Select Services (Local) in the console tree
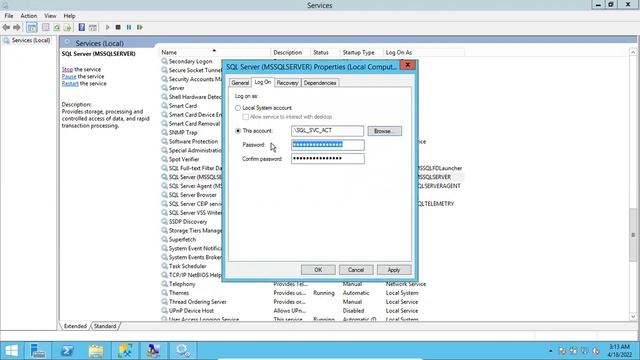640x360 pixels. 27,40
